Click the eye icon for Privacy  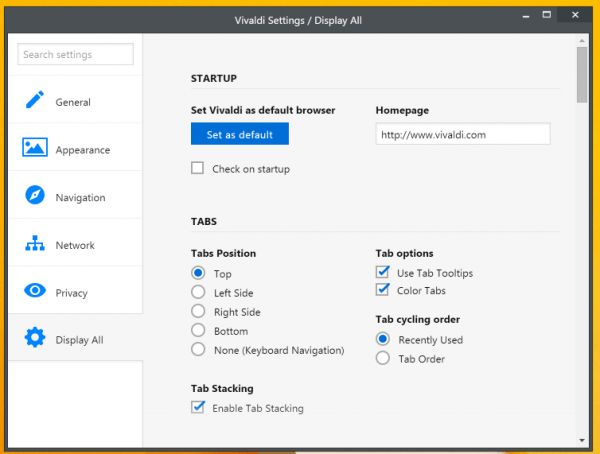pos(35,292)
